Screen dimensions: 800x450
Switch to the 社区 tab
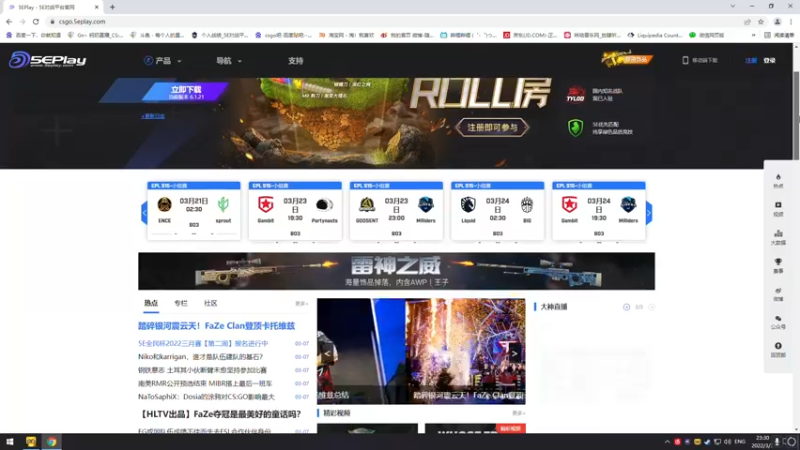[x=211, y=303]
